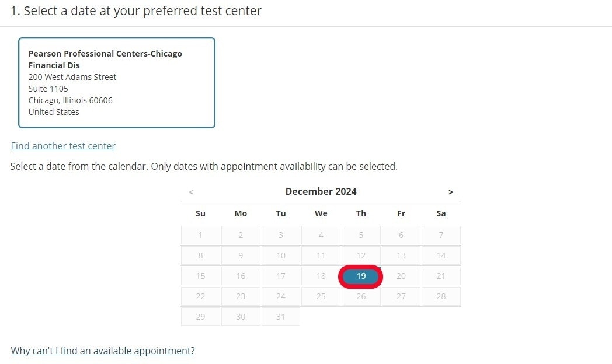Click the Th weekday column header
612x364 pixels.
coord(361,213)
